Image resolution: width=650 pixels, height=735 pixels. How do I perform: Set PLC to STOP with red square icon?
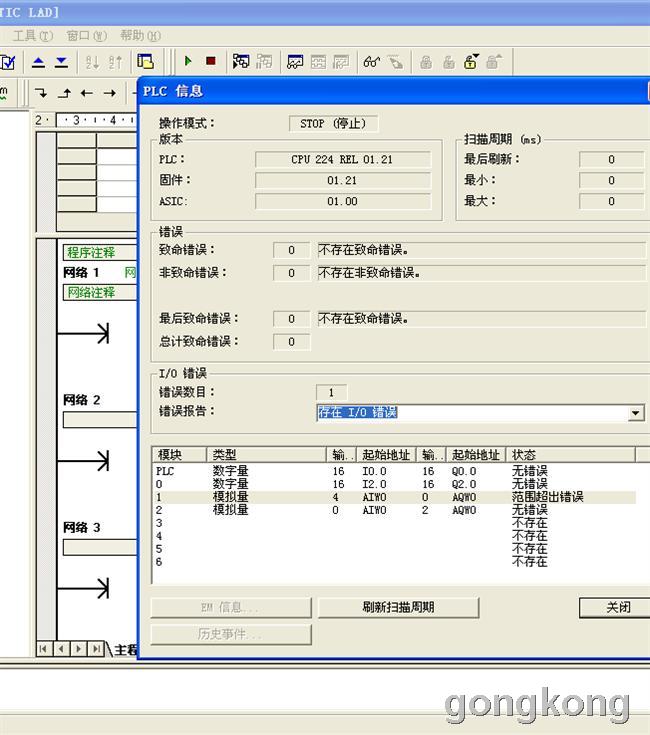[x=211, y=61]
